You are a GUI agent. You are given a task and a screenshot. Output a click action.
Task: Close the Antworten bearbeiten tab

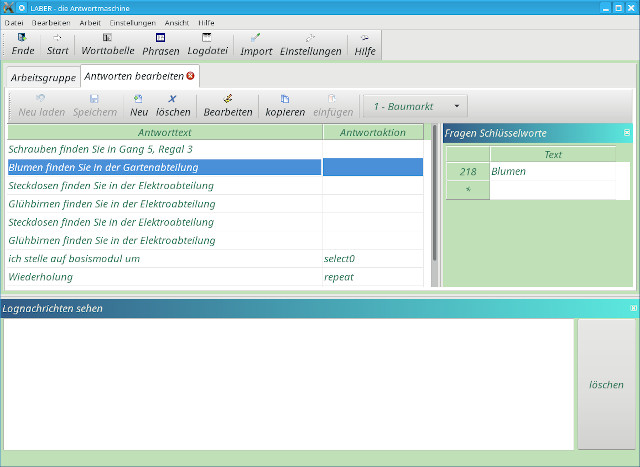point(191,75)
